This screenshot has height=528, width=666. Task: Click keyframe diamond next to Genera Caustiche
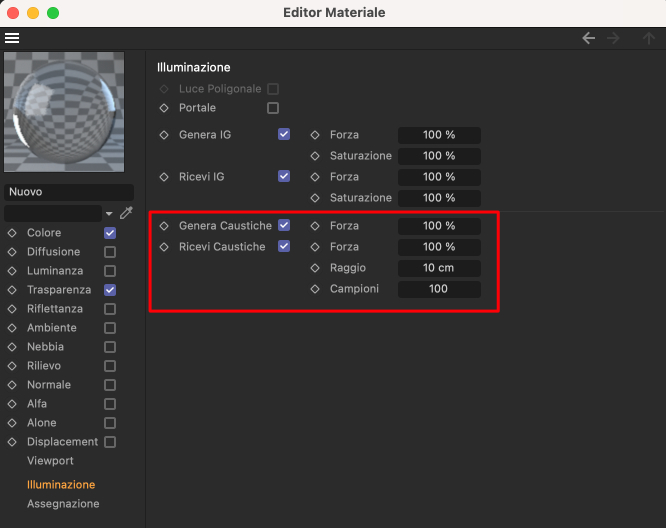164,226
